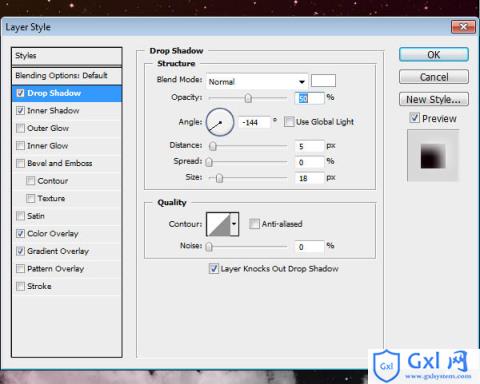Check Use Global Light

click(289, 122)
